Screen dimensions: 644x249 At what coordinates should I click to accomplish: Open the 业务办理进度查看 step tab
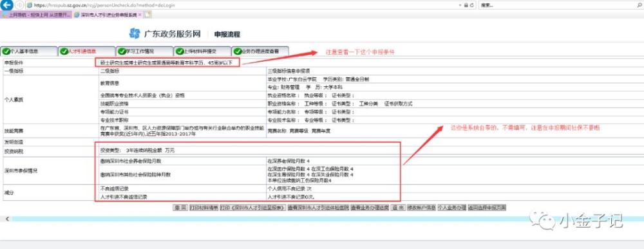260,51
